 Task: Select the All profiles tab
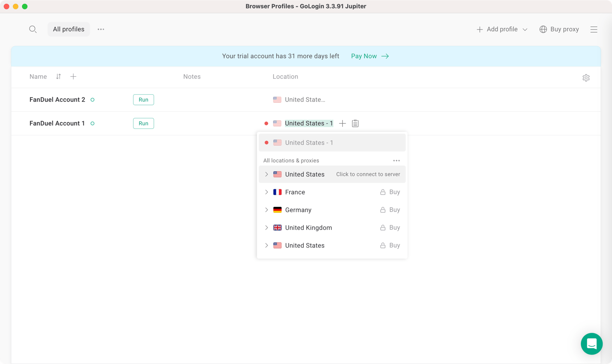pyautogui.click(x=69, y=29)
